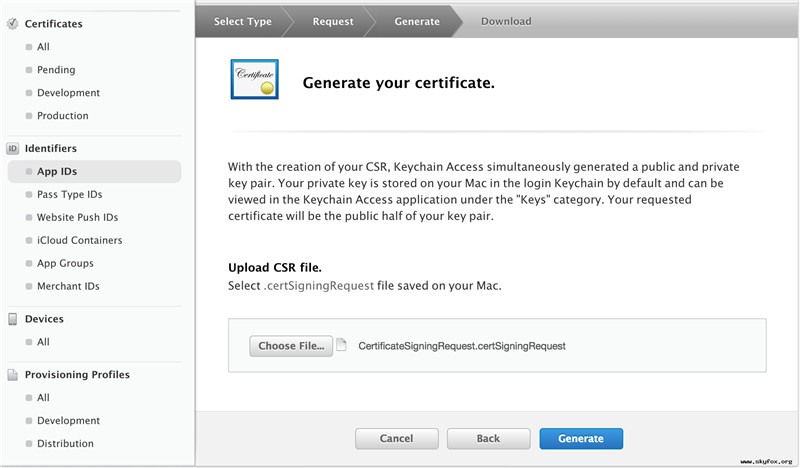Go back to the previous step
This screenshot has height=468, width=800.
[x=488, y=438]
